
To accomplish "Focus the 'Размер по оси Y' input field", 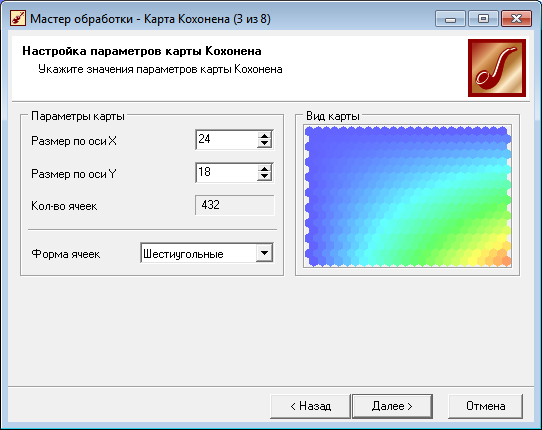I will (227, 172).
